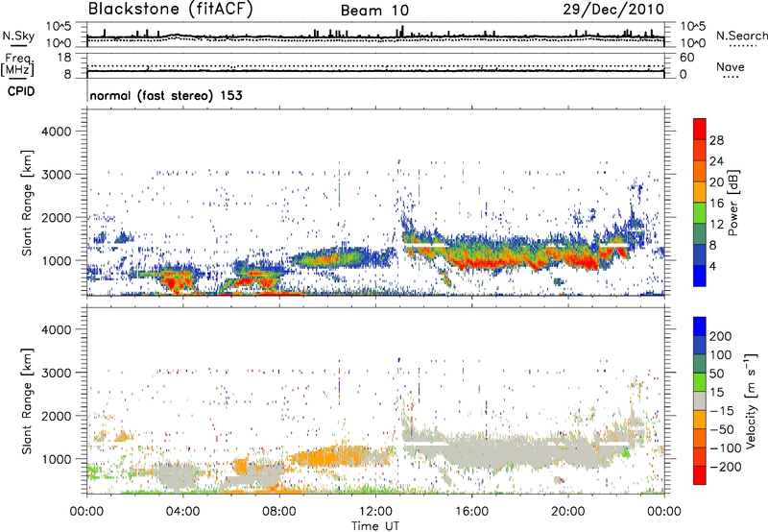
Task: Click the '28' power scale value
Action: point(716,140)
